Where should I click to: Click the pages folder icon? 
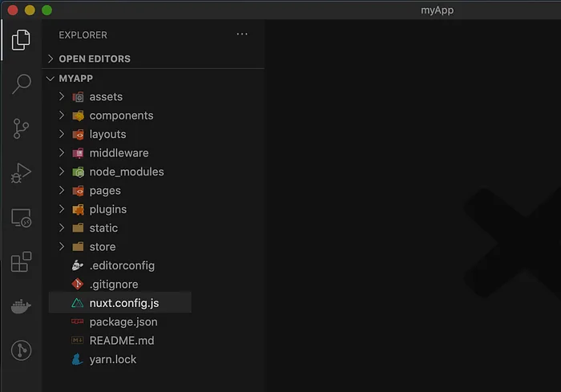click(78, 191)
